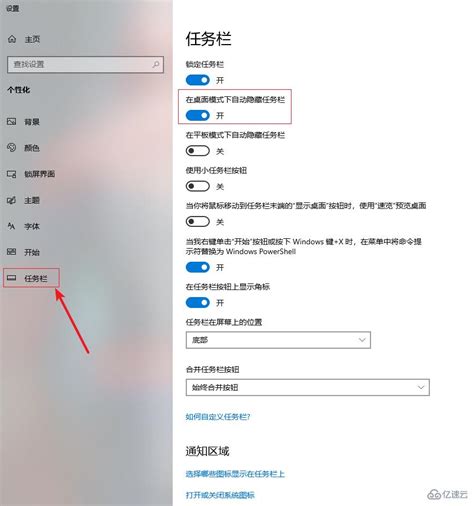Open the Start (开始) icon

click(12, 252)
